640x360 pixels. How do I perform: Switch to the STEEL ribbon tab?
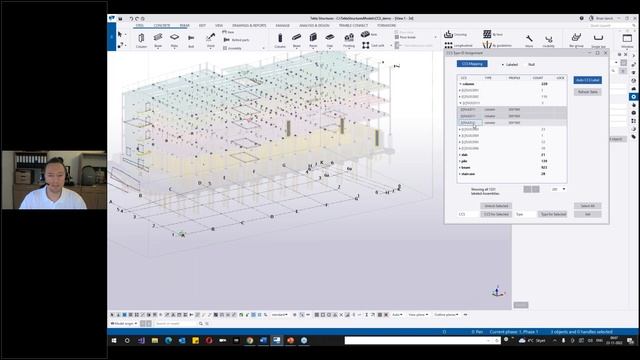pyautogui.click(x=140, y=26)
